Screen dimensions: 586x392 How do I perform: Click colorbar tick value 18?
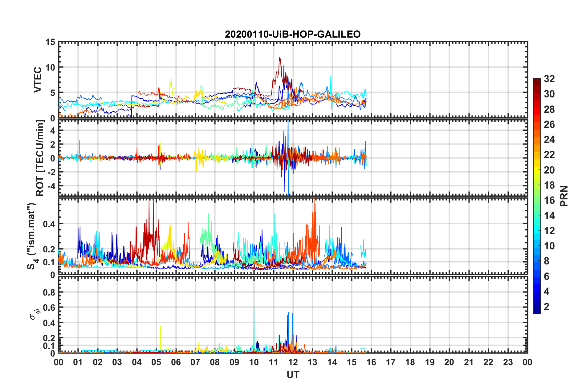pos(549,185)
